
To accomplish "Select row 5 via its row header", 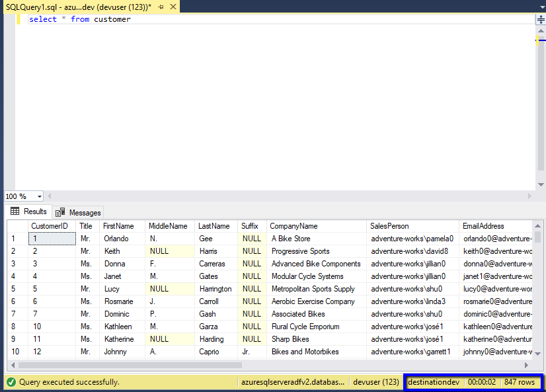I will point(13,289).
